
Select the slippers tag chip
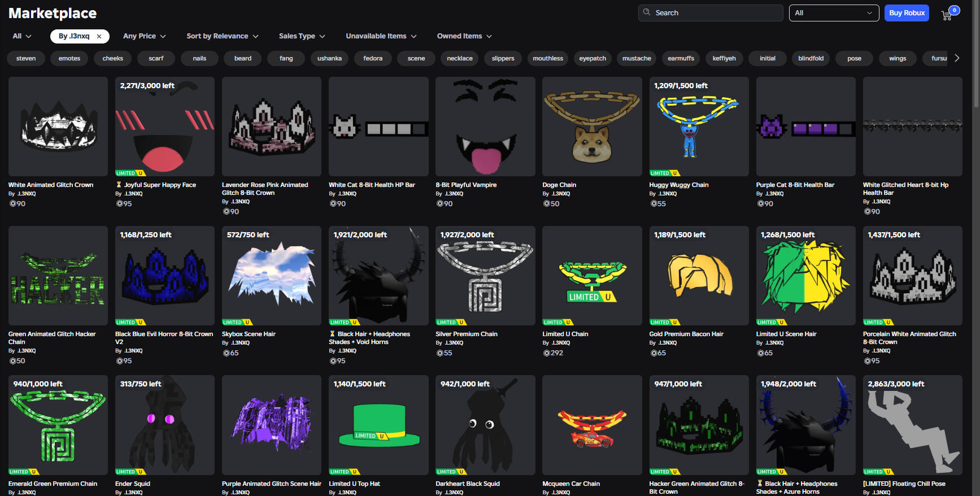coord(503,58)
